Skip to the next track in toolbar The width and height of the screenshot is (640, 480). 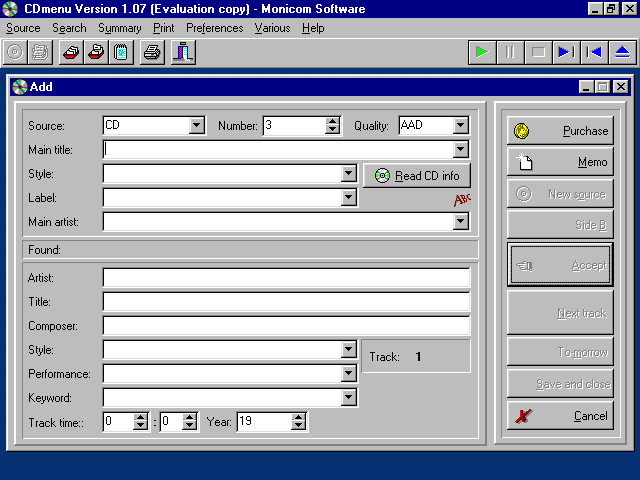(x=566, y=52)
